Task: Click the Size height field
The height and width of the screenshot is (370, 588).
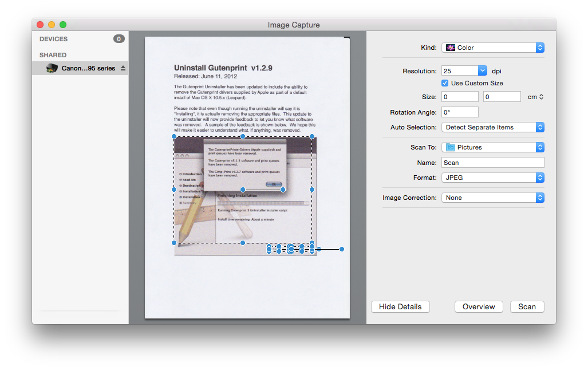Action: coord(502,97)
